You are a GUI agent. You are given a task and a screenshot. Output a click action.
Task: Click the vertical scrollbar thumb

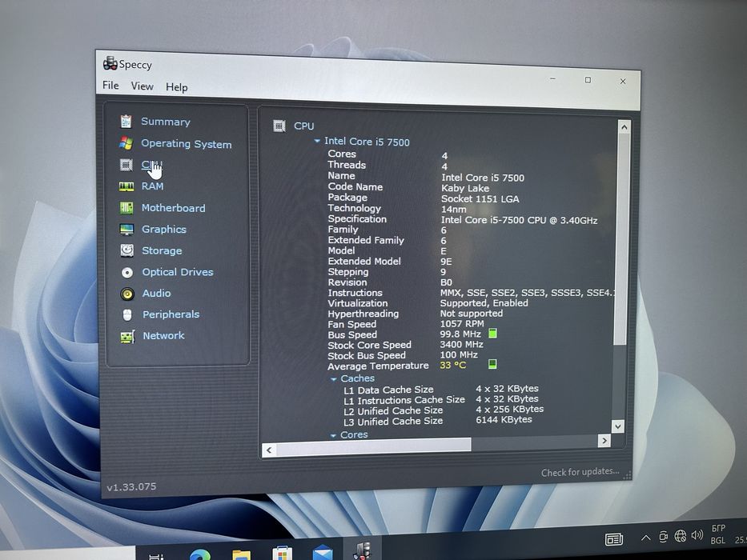point(622,239)
